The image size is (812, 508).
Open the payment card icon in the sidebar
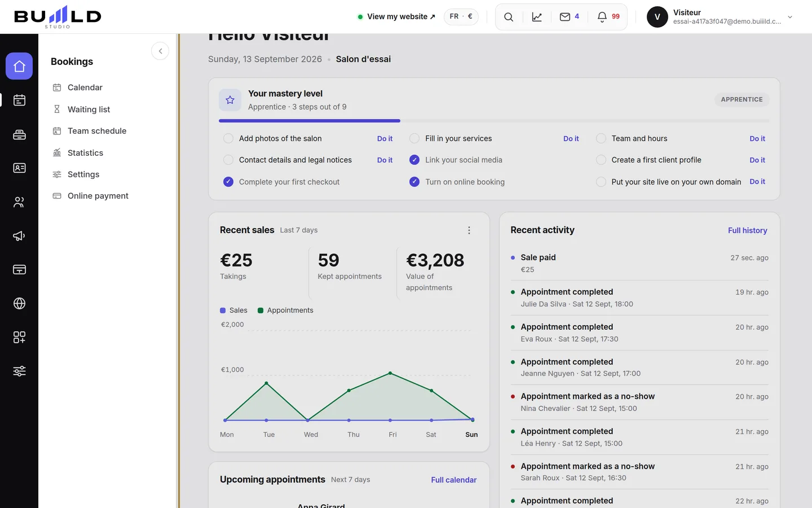pos(19,270)
